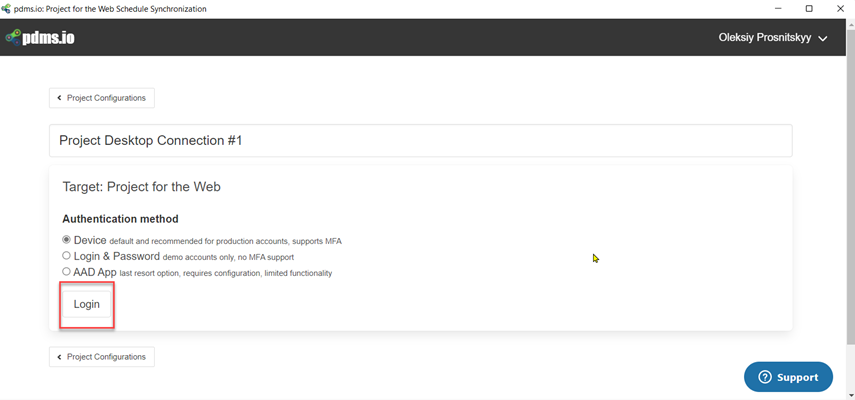Close the pdms.io window
855x400 pixels.
click(x=840, y=9)
